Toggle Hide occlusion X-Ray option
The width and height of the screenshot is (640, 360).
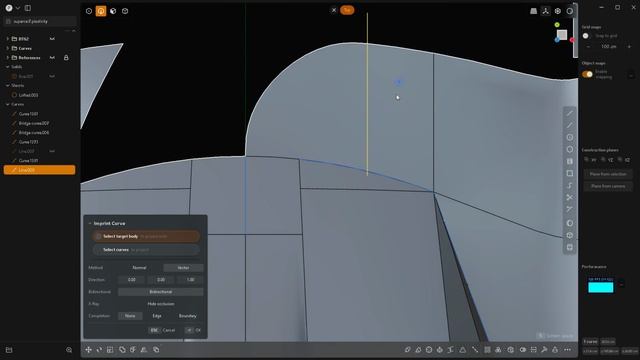coord(160,304)
